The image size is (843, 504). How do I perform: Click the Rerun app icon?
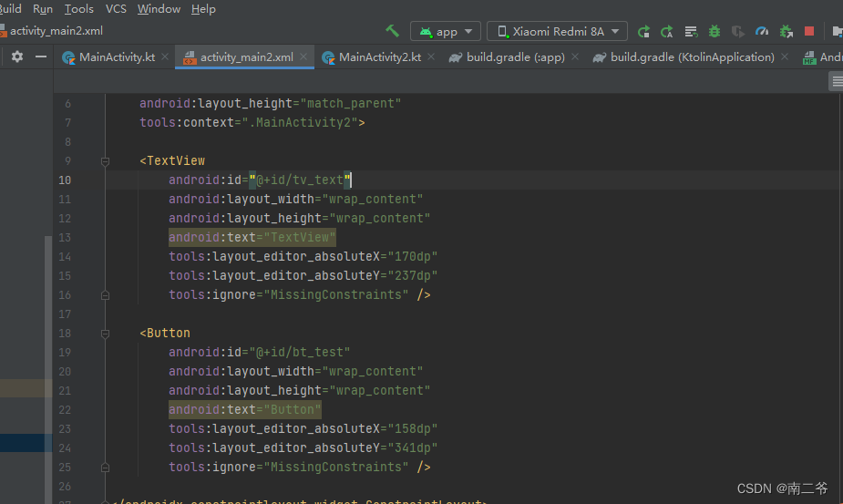coord(643,32)
